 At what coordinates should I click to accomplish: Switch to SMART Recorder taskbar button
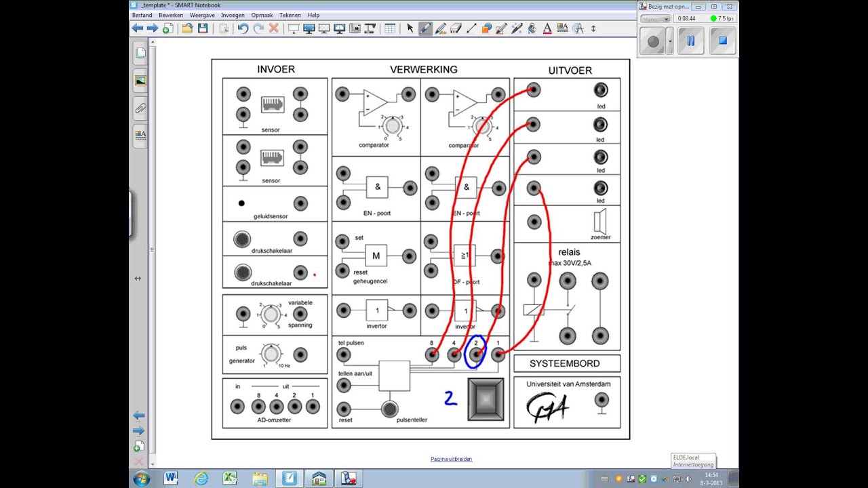click(x=349, y=479)
